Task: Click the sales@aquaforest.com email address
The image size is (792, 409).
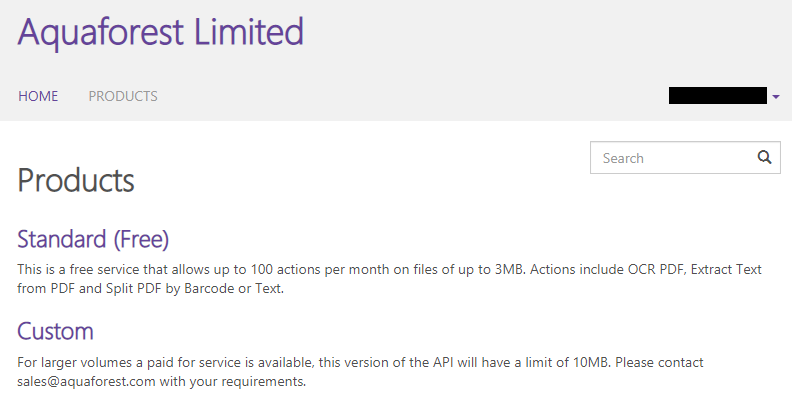Action: point(86,381)
